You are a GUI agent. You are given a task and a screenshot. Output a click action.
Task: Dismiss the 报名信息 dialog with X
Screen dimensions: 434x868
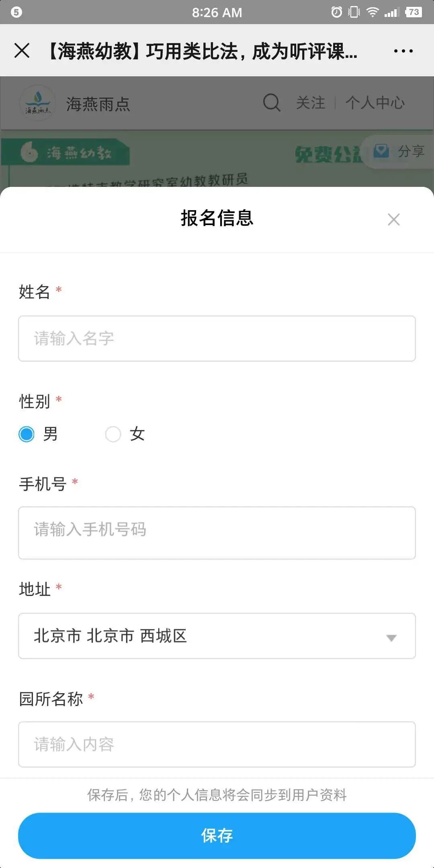tap(393, 219)
